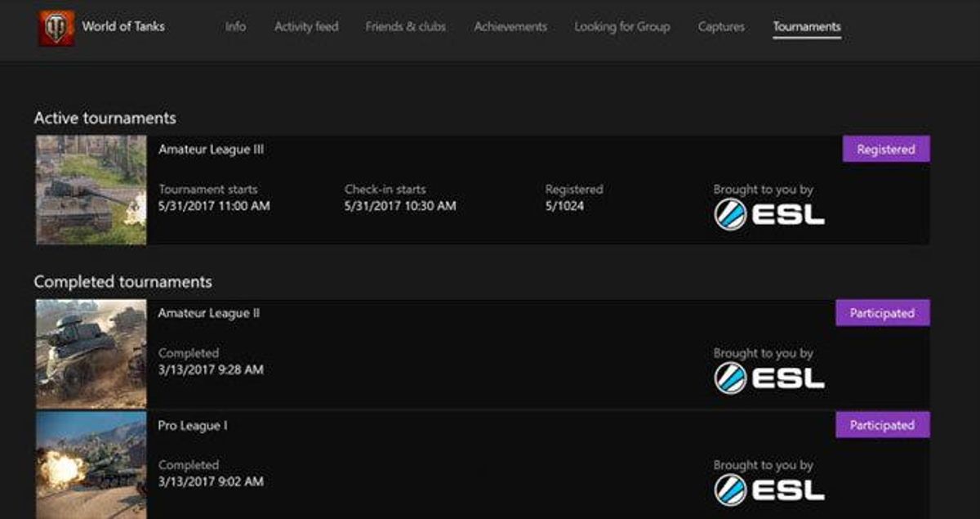This screenshot has height=519, width=980.
Task: Click the check-in time 5/31/2017 10:30 AM
Action: [400, 206]
